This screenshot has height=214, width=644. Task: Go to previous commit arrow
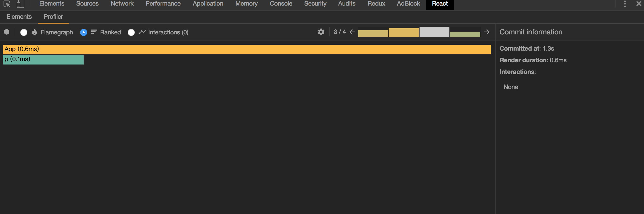click(352, 32)
